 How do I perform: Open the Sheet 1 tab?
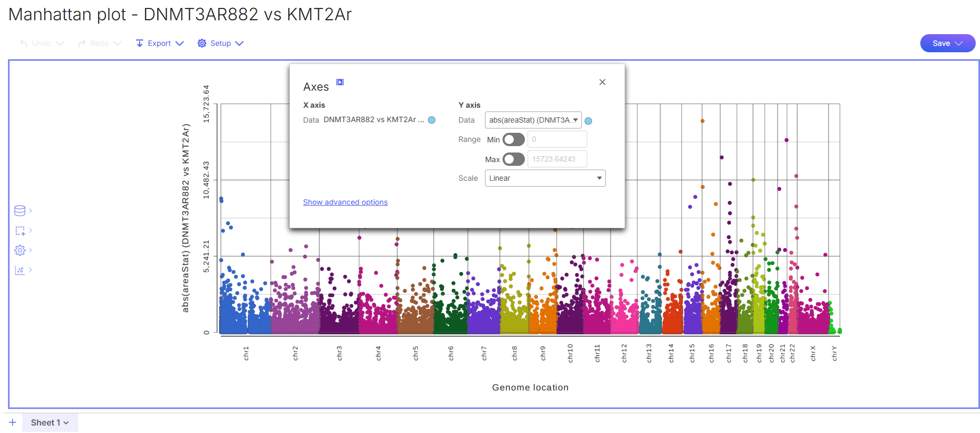tap(50, 422)
